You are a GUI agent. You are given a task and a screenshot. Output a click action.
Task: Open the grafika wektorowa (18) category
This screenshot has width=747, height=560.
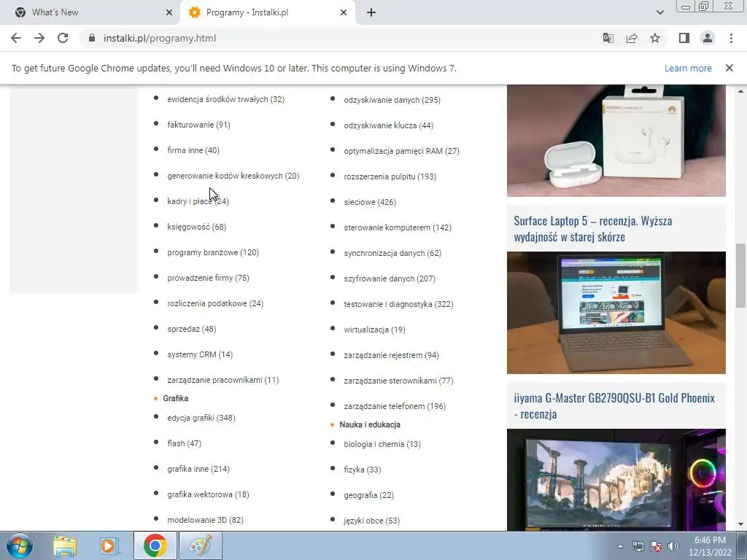(208, 494)
